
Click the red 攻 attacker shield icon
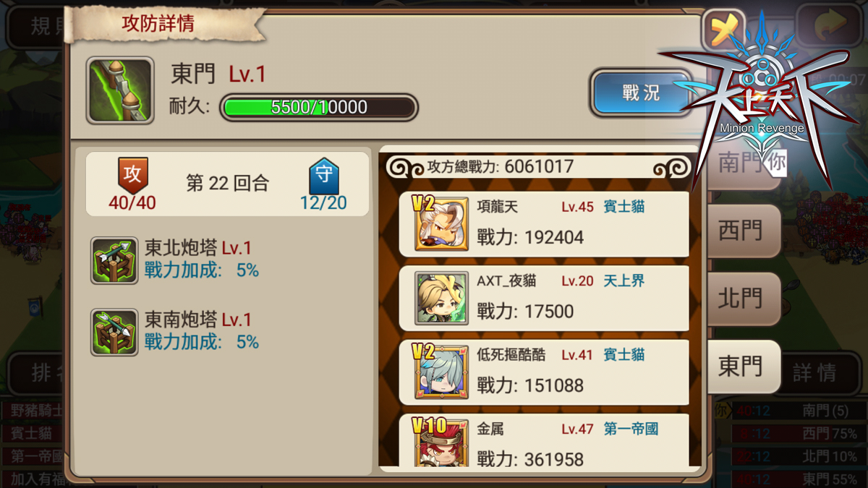tap(132, 174)
